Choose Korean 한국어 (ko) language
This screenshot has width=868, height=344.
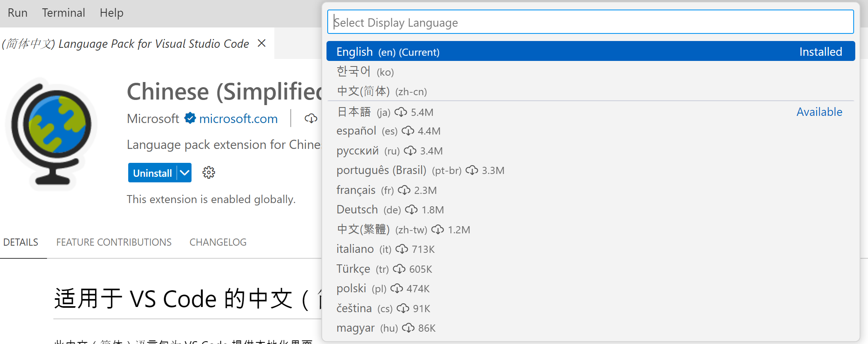click(x=590, y=72)
